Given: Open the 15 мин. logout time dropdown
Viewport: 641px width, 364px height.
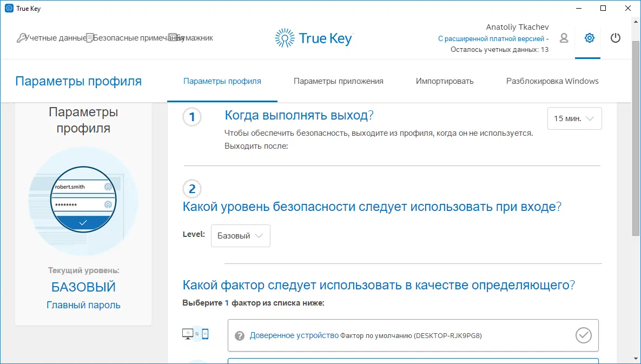Looking at the screenshot, I should [x=574, y=118].
